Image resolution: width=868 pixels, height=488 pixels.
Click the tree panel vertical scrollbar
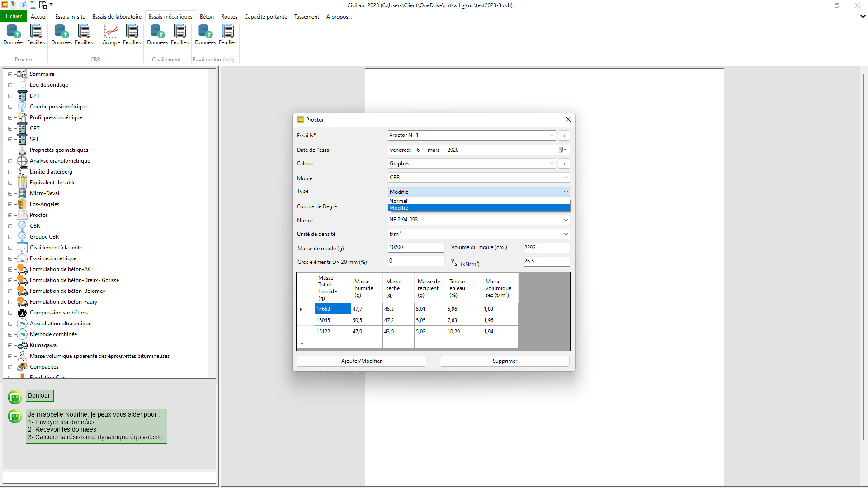click(212, 190)
